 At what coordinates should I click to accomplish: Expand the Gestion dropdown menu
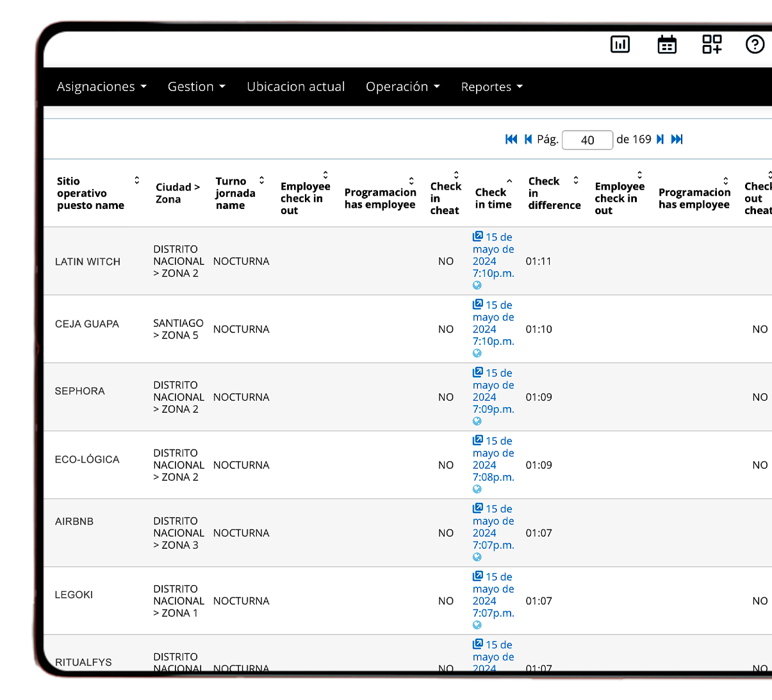pyautogui.click(x=196, y=87)
